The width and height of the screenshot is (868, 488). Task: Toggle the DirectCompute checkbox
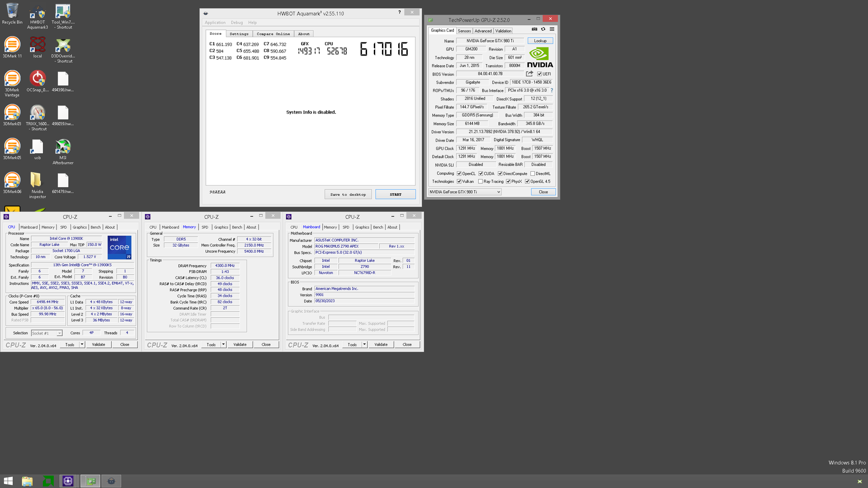coord(500,174)
